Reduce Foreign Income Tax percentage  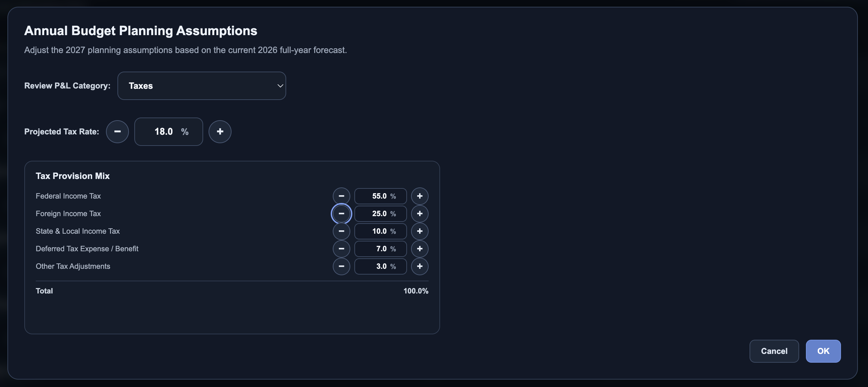click(x=342, y=214)
